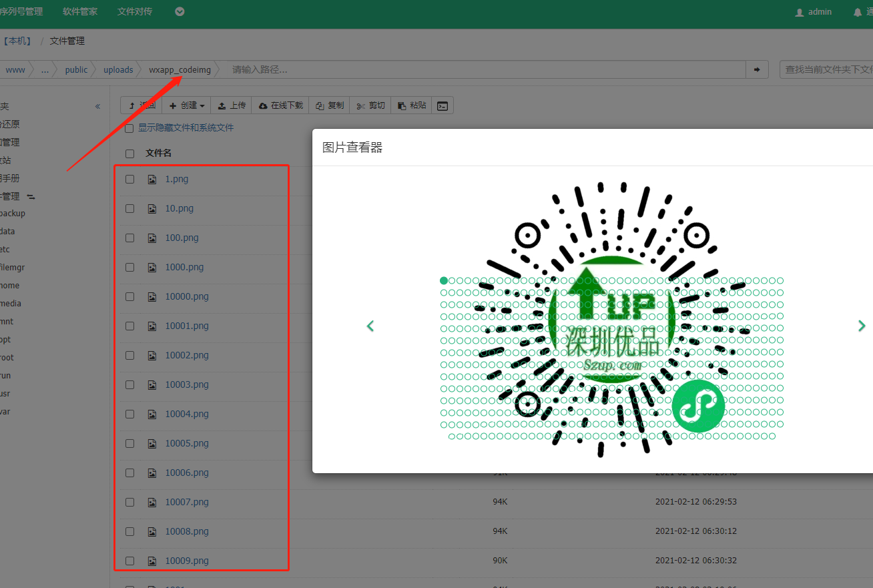Enable show hidden and system files checkbox

(x=129, y=128)
